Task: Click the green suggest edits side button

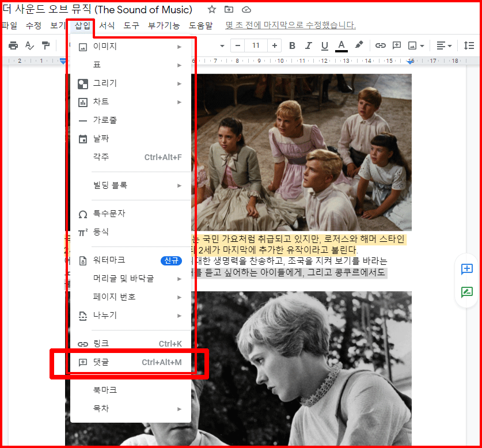Action: click(x=467, y=292)
